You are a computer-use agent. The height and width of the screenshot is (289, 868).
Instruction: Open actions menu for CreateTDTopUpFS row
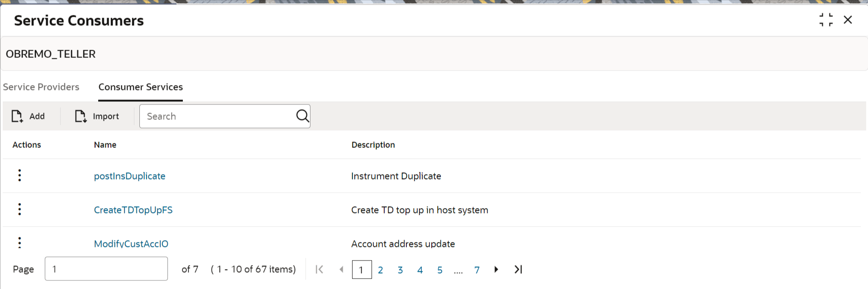[x=19, y=209]
